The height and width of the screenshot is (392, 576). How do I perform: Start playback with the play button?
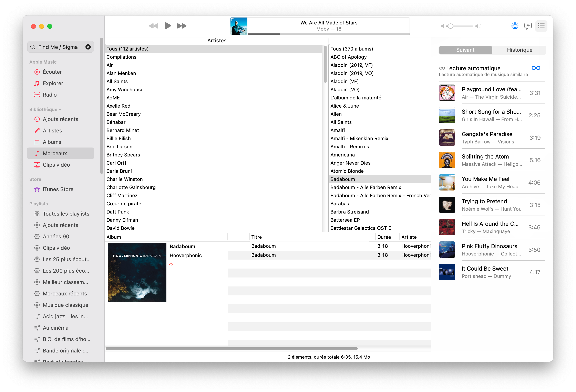click(x=168, y=26)
